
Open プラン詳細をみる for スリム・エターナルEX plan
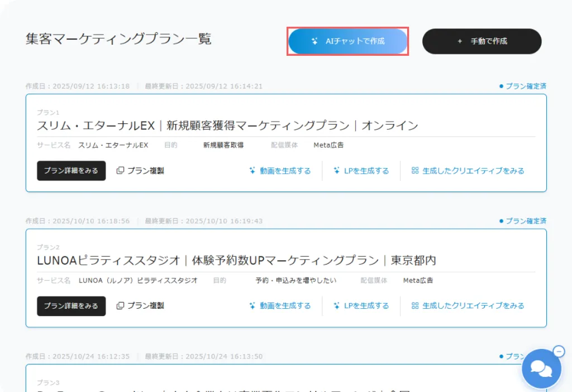[71, 171]
